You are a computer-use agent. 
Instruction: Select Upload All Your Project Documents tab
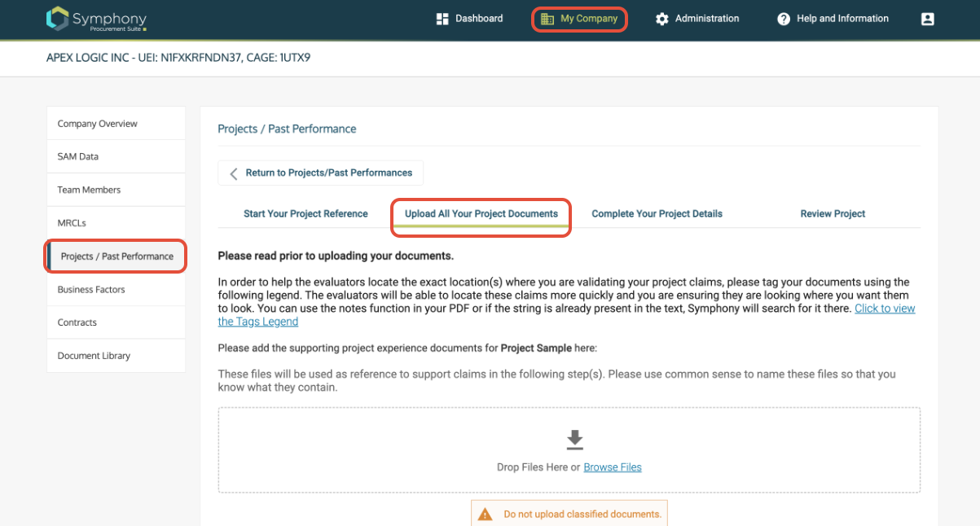coord(481,214)
